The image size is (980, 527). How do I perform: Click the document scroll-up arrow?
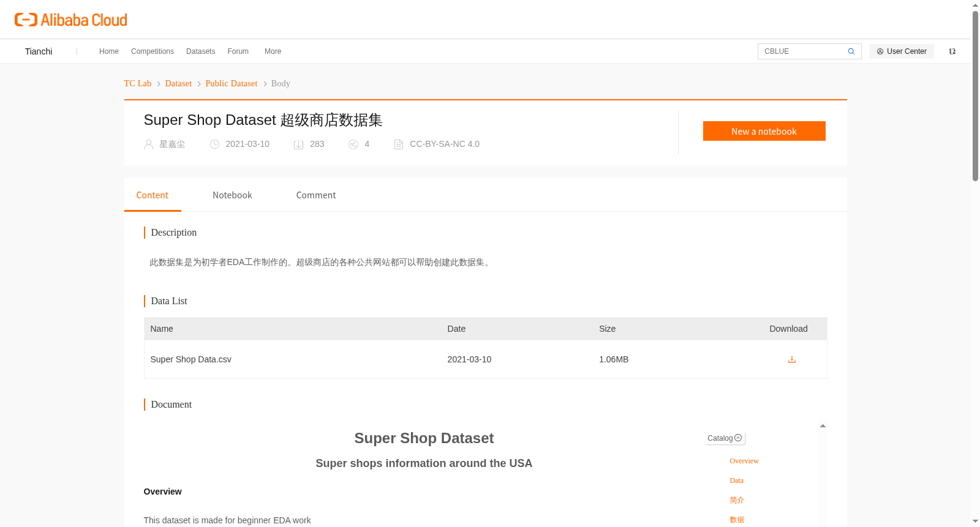tap(823, 426)
